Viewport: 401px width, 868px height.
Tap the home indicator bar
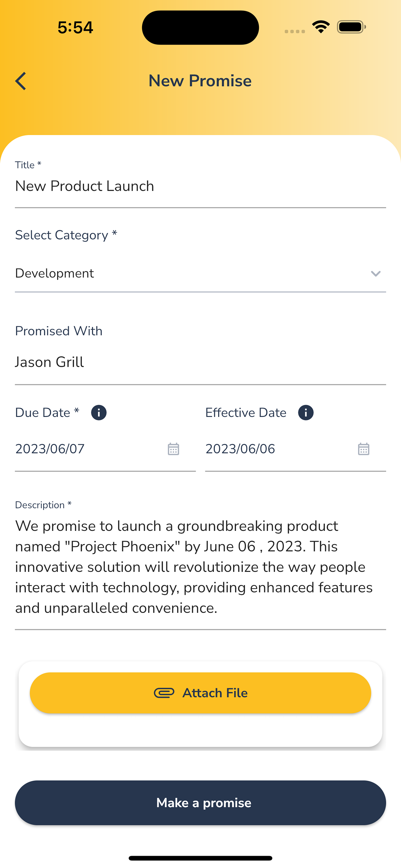[200, 858]
